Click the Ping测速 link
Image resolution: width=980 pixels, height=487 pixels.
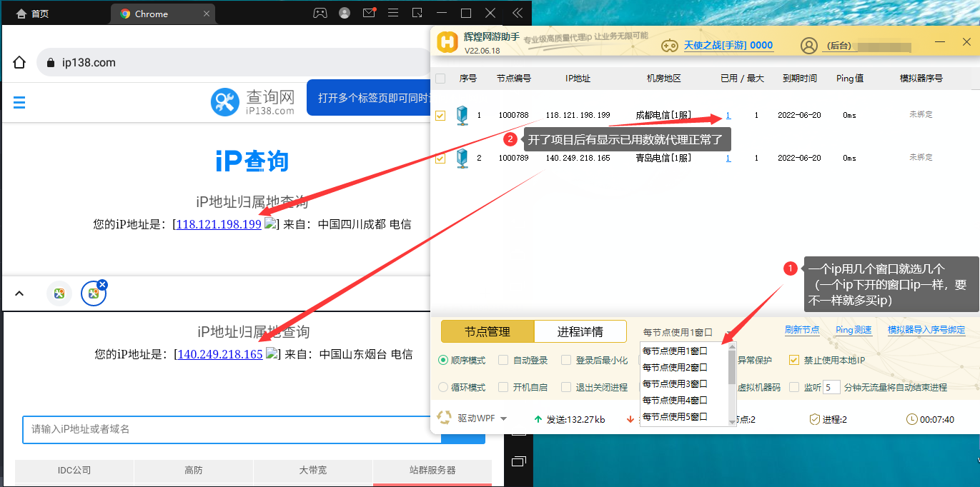point(853,330)
